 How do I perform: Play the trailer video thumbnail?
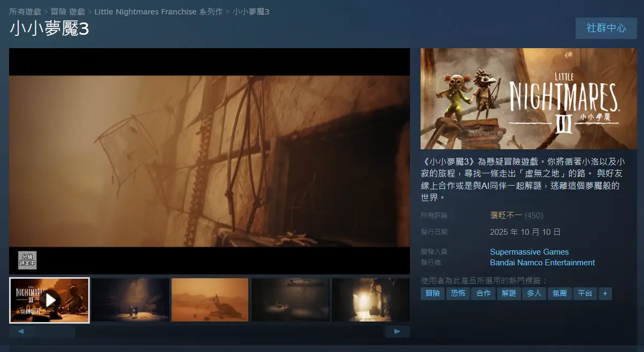(x=50, y=300)
